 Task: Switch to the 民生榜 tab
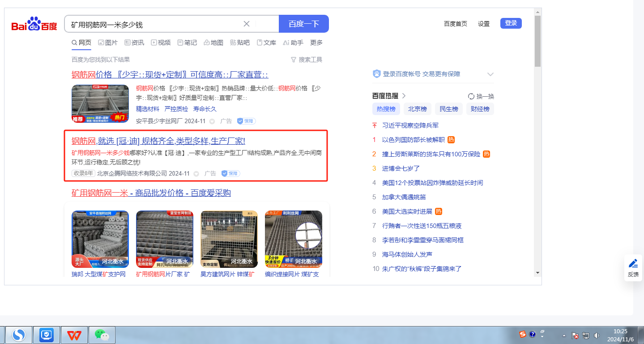click(x=449, y=109)
